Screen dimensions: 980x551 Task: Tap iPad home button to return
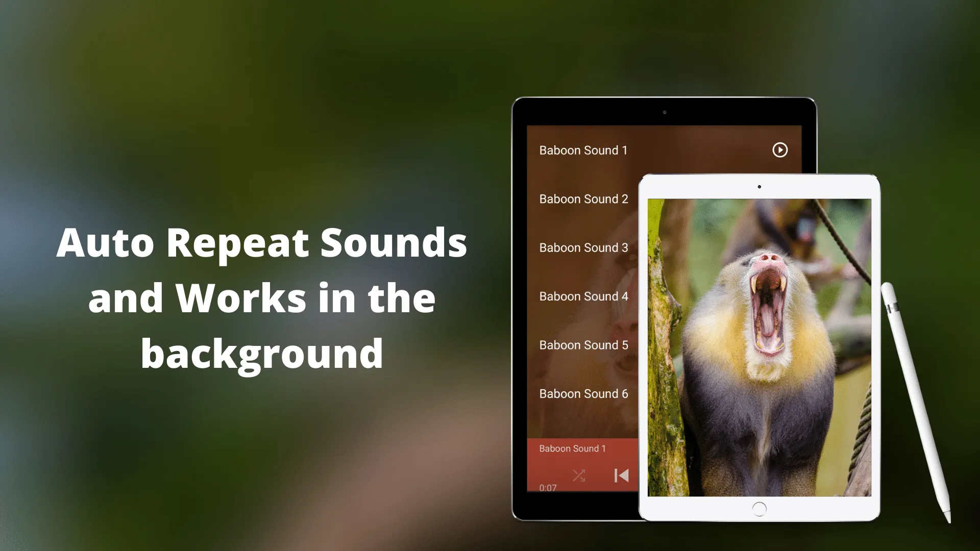click(758, 508)
